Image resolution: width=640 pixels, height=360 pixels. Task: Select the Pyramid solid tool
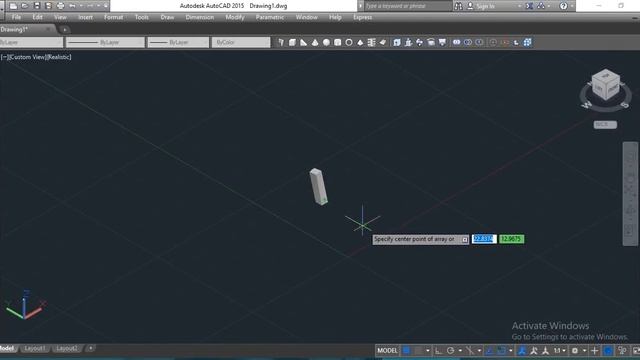360,42
